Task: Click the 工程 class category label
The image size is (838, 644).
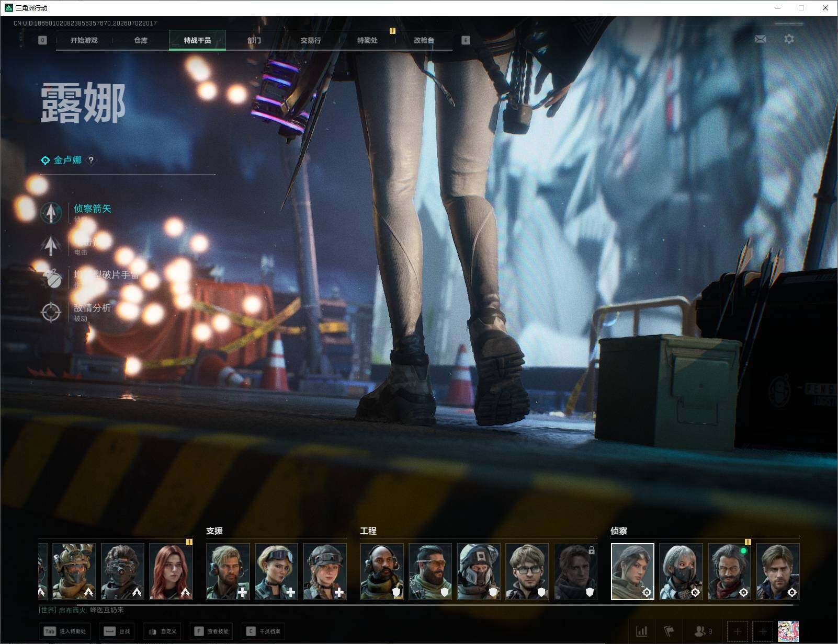Action: click(x=368, y=531)
